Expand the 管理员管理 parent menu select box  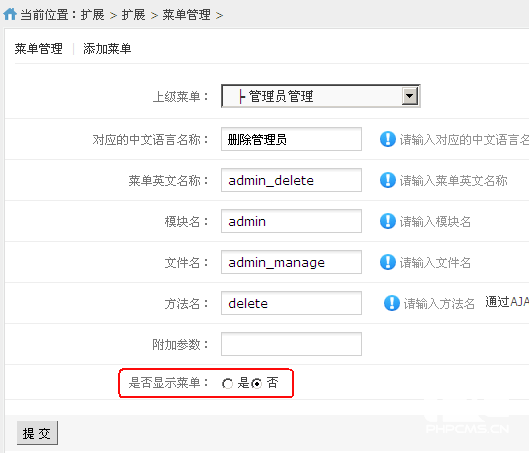point(321,96)
